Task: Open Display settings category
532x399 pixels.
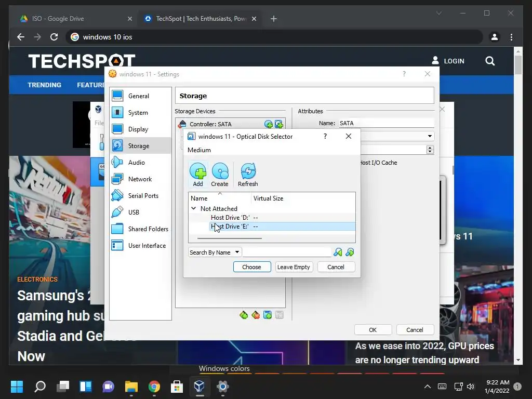Action: [x=140, y=129]
